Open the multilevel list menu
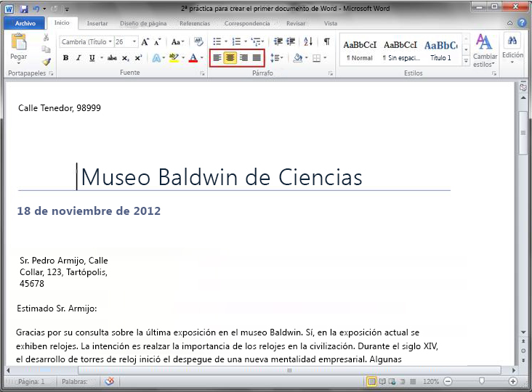532x392 pixels. 257,41
